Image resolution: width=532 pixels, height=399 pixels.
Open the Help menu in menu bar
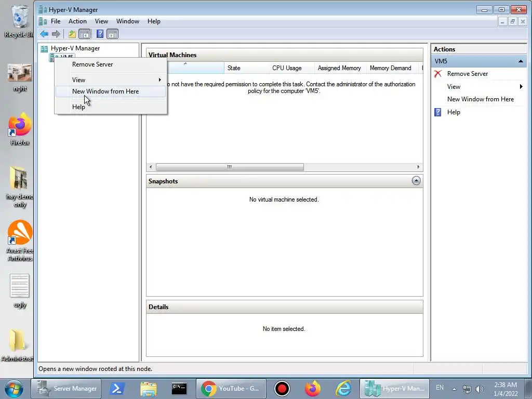[x=154, y=21]
